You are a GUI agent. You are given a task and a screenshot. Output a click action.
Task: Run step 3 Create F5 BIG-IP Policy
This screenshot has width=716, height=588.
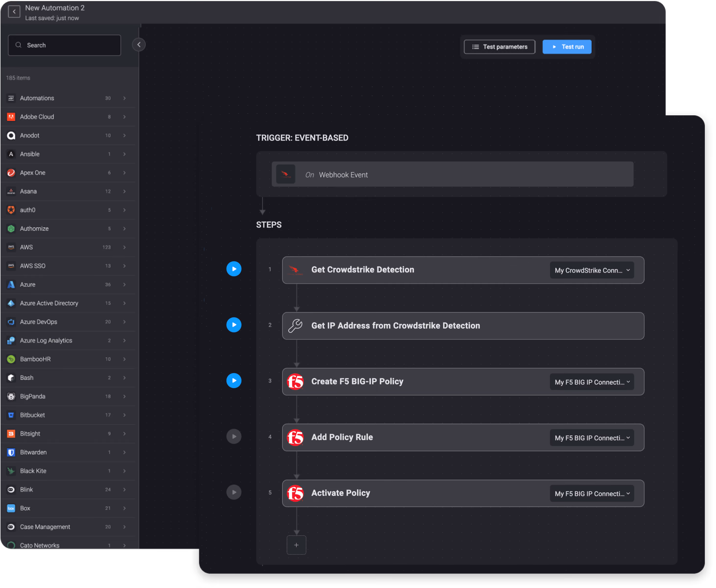[x=234, y=381]
